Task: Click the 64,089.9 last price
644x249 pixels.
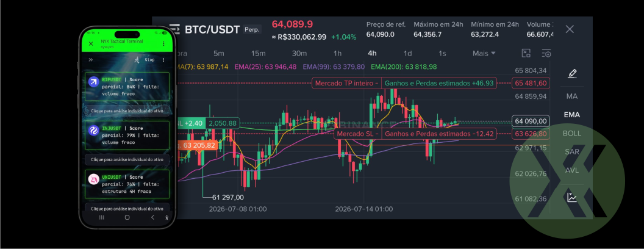Action: (292, 24)
